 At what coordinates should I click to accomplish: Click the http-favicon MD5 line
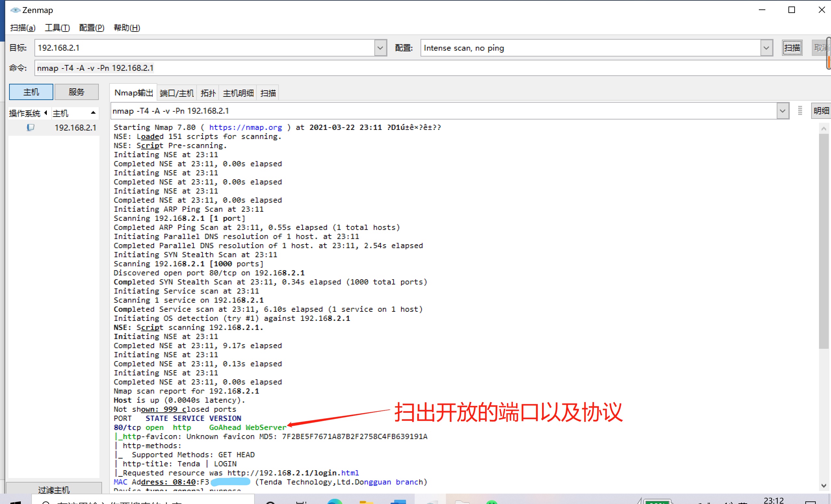click(270, 437)
